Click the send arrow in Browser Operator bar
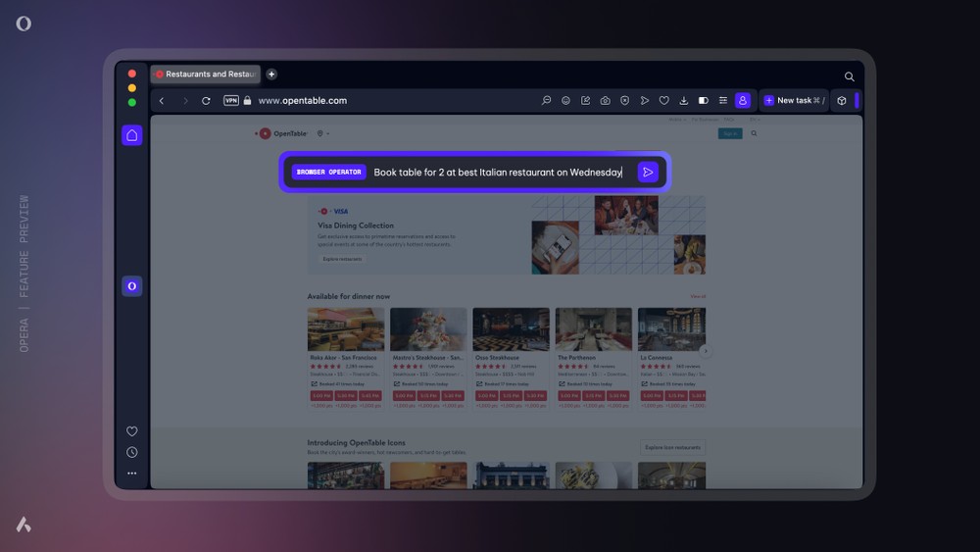The height and width of the screenshot is (552, 980). [x=647, y=173]
